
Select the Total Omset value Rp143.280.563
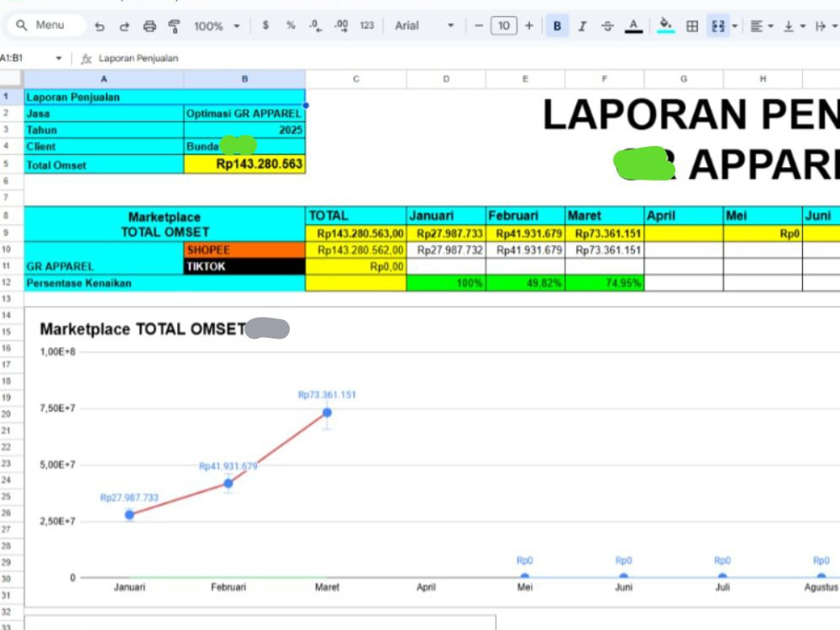(244, 164)
